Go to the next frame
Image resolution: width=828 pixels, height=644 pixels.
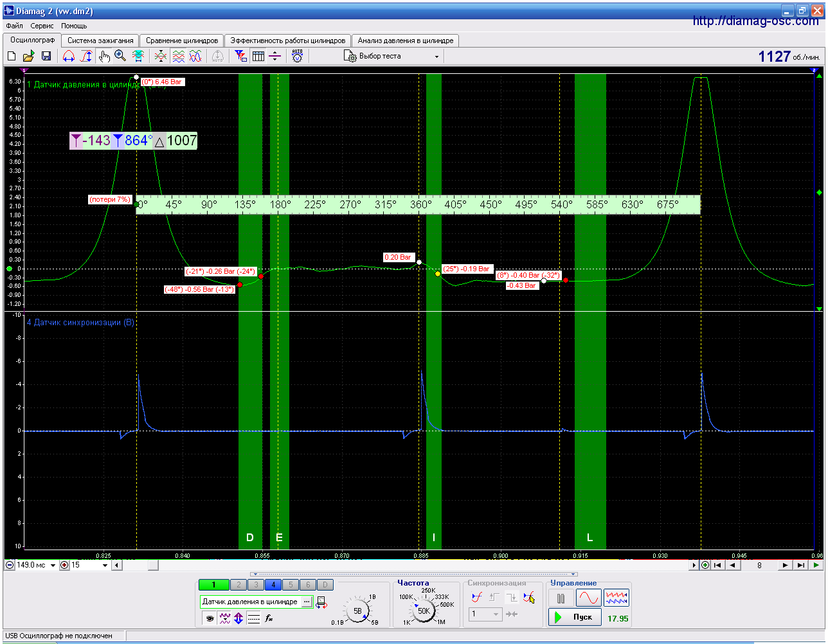(x=785, y=566)
